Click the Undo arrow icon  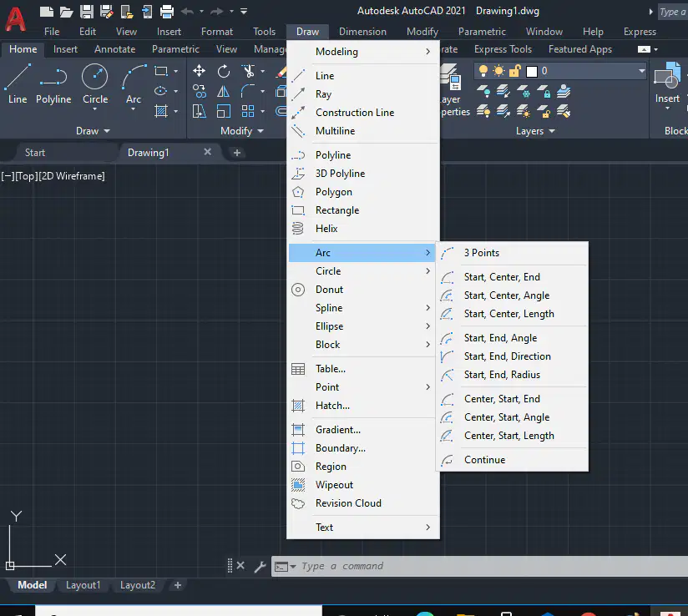[x=187, y=12]
